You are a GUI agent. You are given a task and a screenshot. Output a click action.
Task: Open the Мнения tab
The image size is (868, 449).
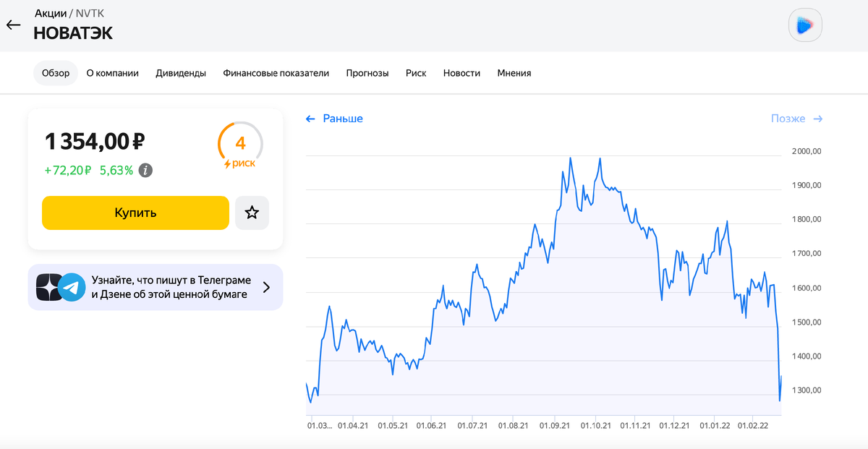coord(514,73)
